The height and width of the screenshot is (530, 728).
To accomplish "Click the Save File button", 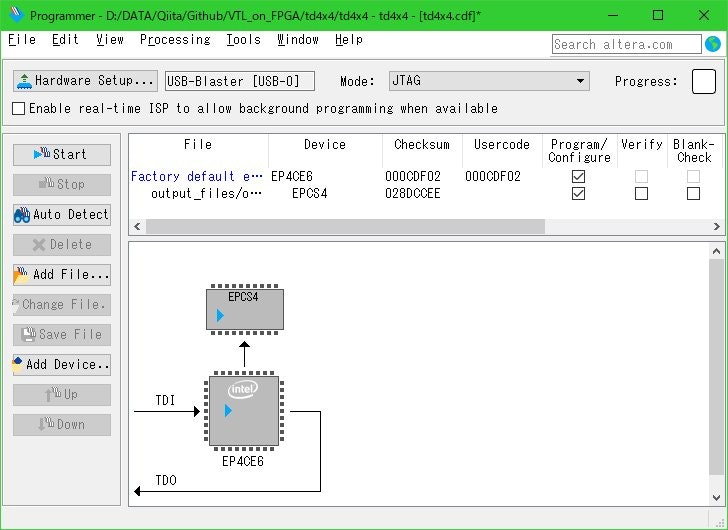I will click(62, 335).
